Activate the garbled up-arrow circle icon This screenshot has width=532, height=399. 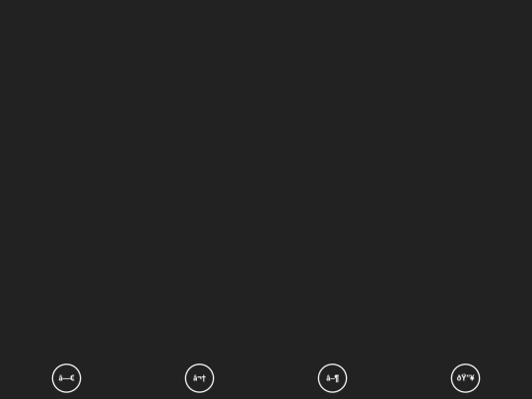[199, 378]
